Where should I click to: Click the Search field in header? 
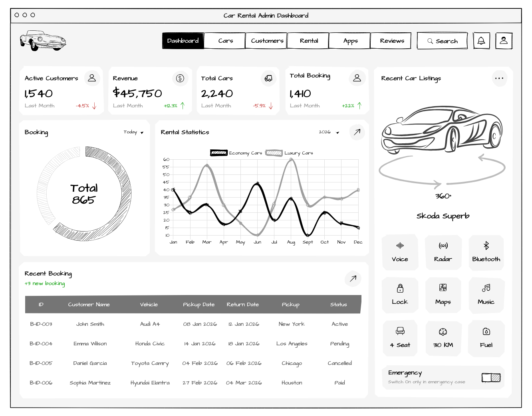point(442,41)
